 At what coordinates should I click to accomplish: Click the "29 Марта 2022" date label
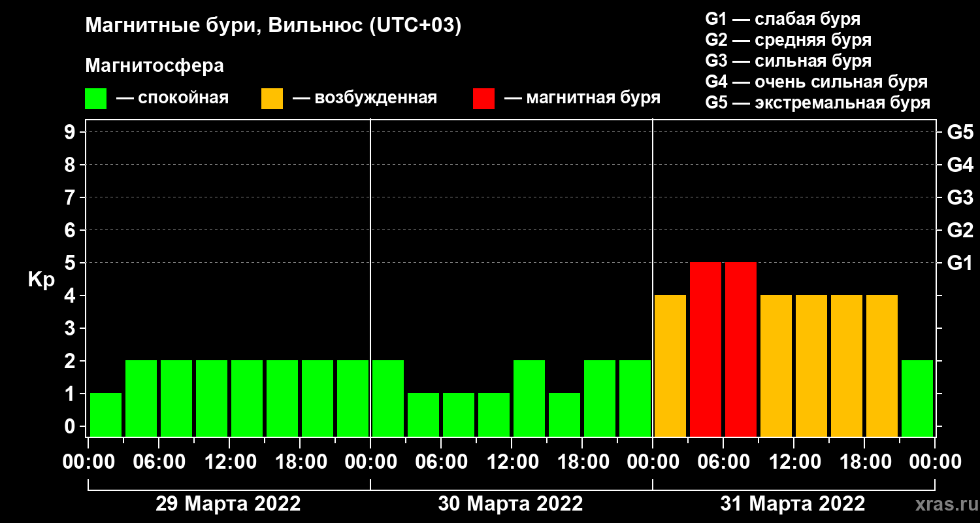coord(228,504)
